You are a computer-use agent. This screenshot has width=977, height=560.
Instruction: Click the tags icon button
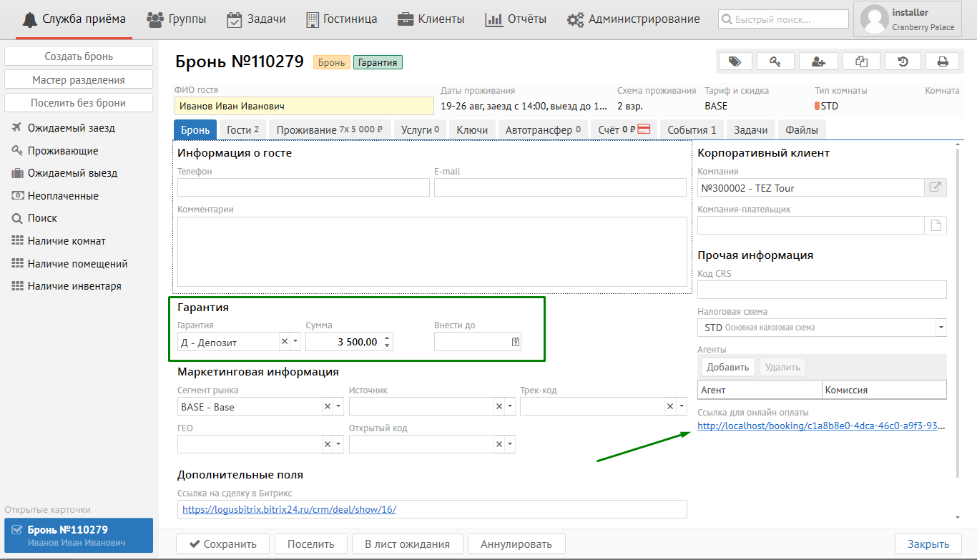(x=735, y=62)
